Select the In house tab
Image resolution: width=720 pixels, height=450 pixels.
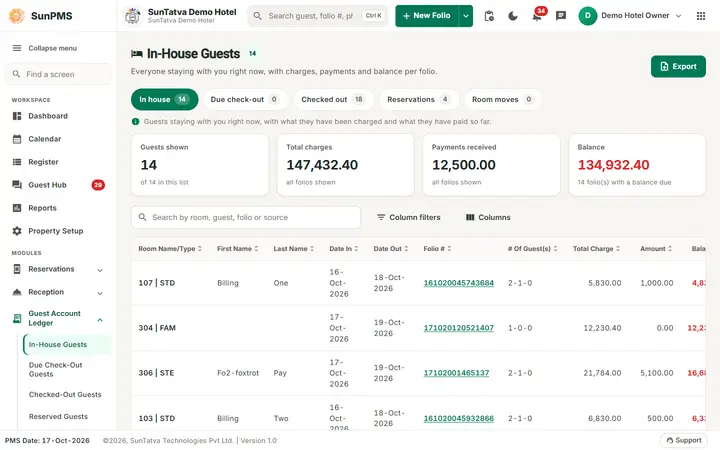(x=164, y=99)
